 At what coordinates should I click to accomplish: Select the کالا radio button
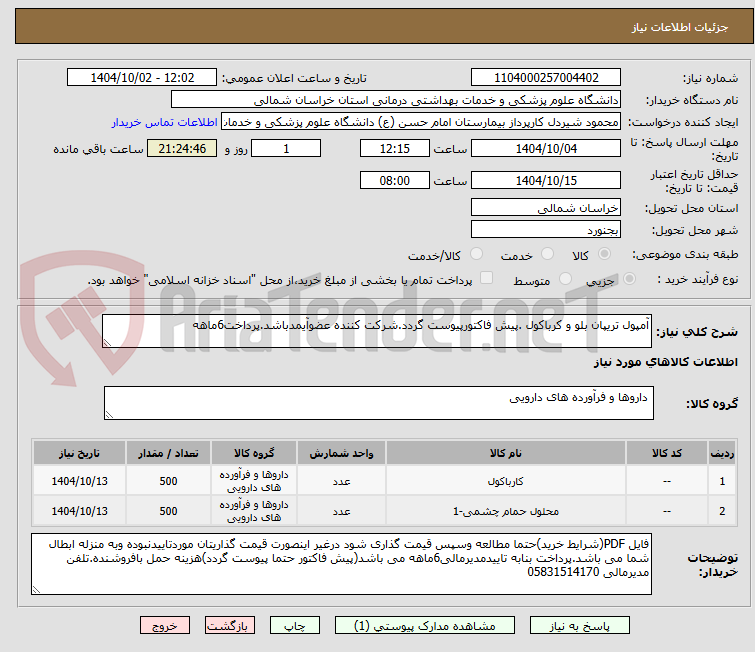604,254
